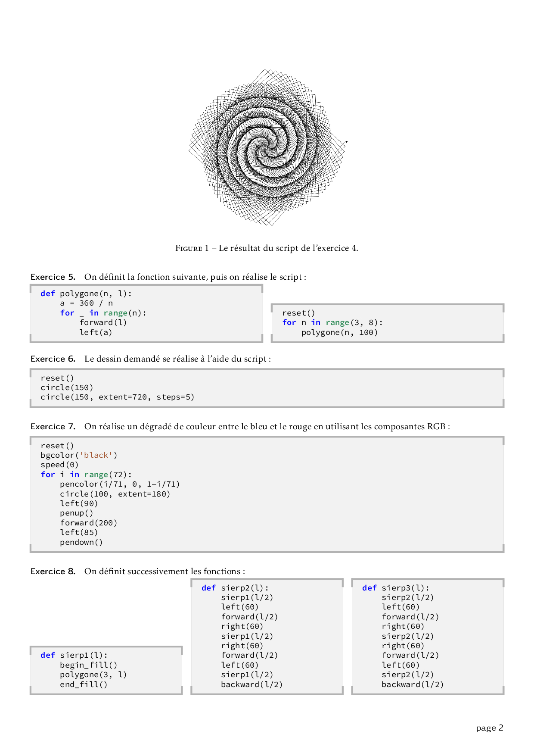Click the 'def polygone(n, l):' line

click(86, 294)
